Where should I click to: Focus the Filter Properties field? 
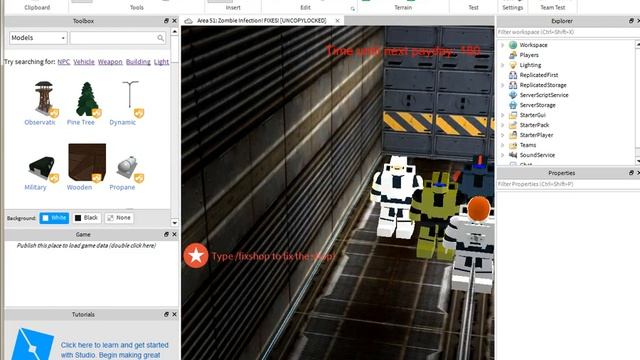click(x=567, y=184)
